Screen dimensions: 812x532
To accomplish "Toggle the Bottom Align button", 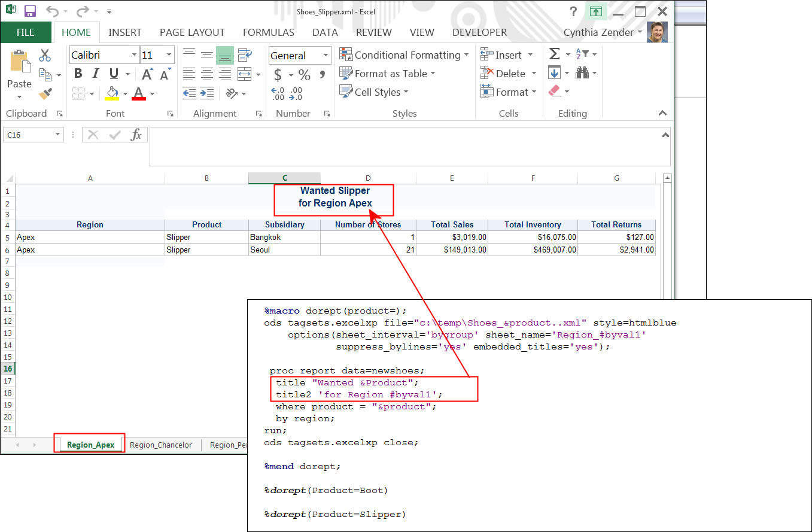I will coord(225,55).
